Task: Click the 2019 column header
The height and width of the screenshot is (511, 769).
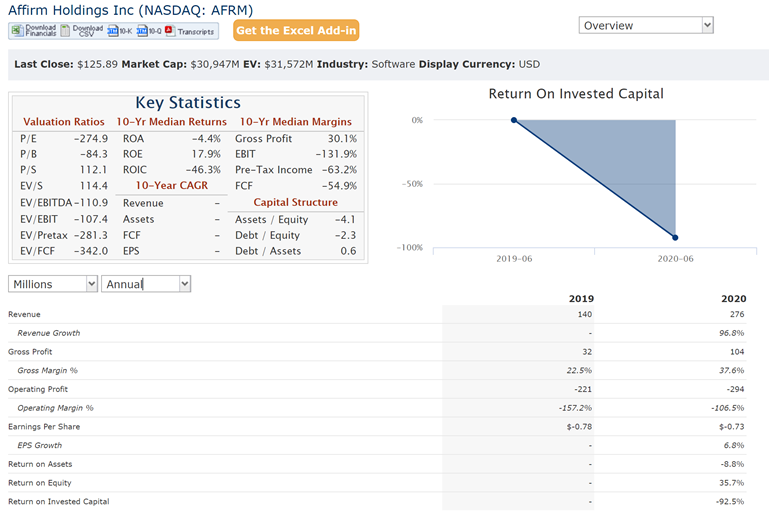Action: pyautogui.click(x=581, y=299)
